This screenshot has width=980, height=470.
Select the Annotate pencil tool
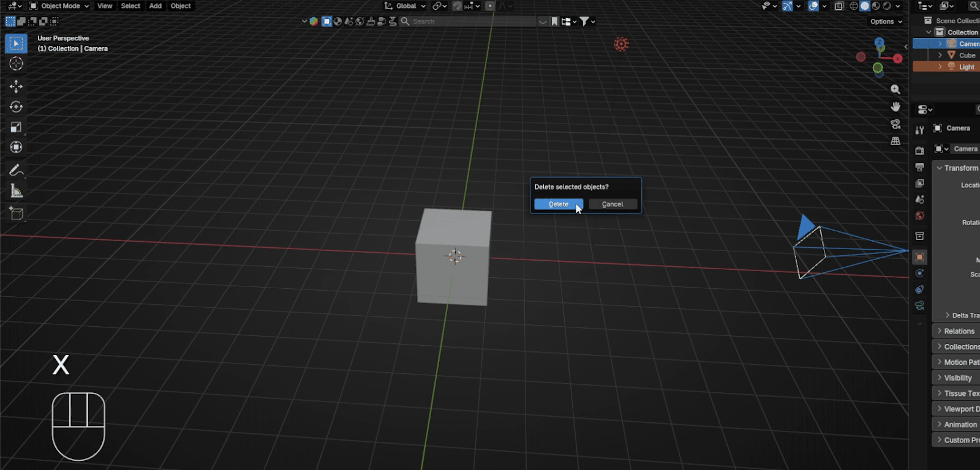click(x=16, y=170)
